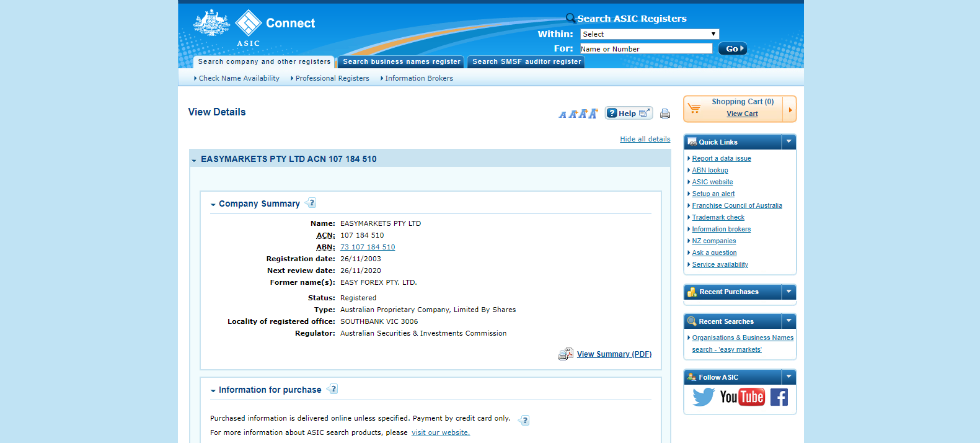Click the shopping cart icon
Screen dimensions: 980x443
pos(694,109)
